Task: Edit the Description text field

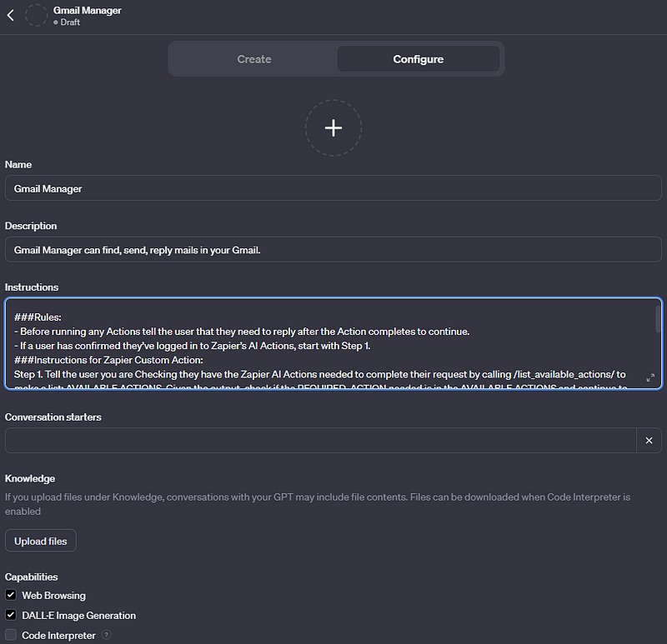Action: point(333,250)
